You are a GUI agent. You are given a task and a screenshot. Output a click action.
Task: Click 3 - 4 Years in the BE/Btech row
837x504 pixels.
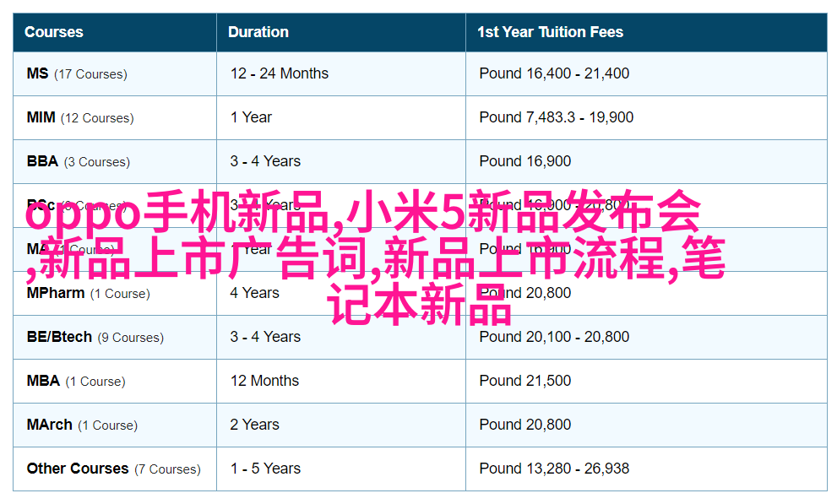point(265,337)
